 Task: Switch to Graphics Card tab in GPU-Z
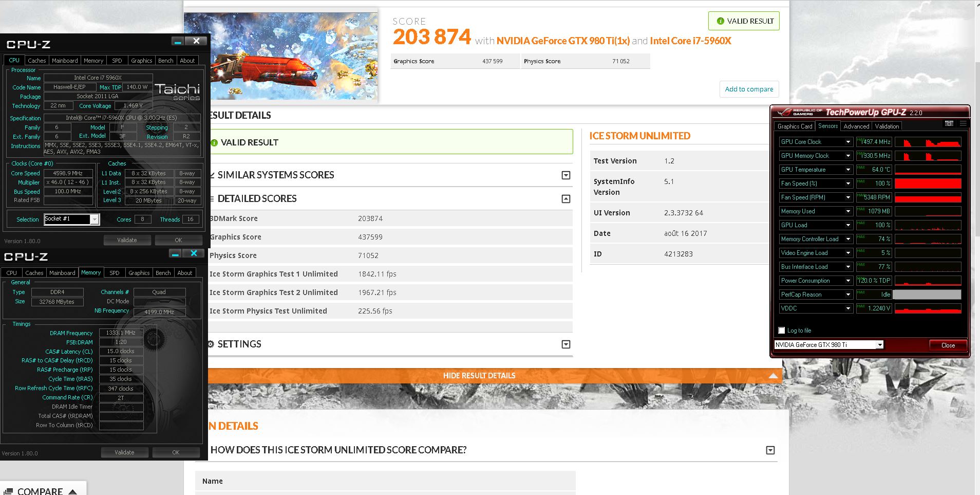(x=795, y=126)
